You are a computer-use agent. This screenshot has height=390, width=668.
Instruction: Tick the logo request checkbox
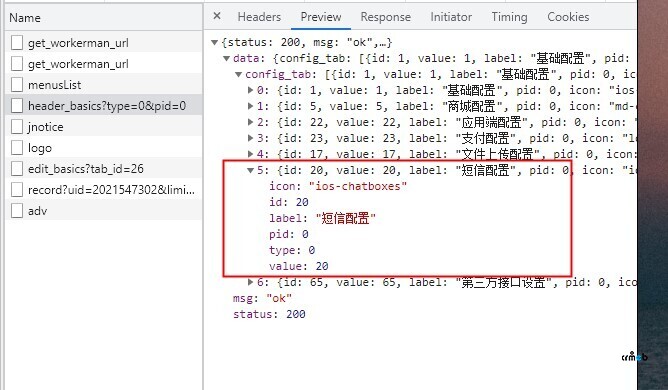pos(17,147)
